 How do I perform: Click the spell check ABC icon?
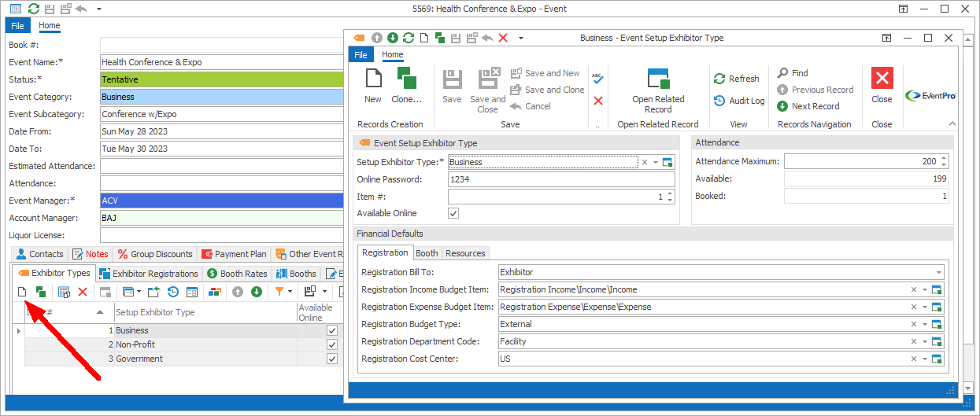pyautogui.click(x=597, y=78)
